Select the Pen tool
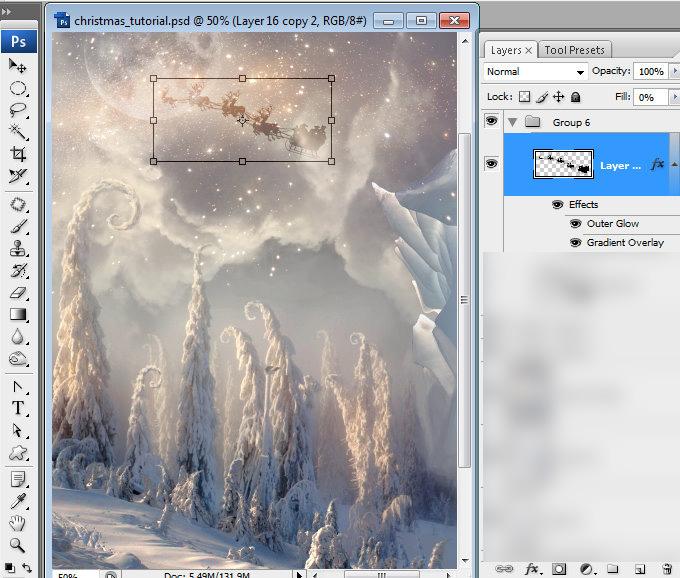Viewport: 680px width, 578px height. click(x=17, y=386)
